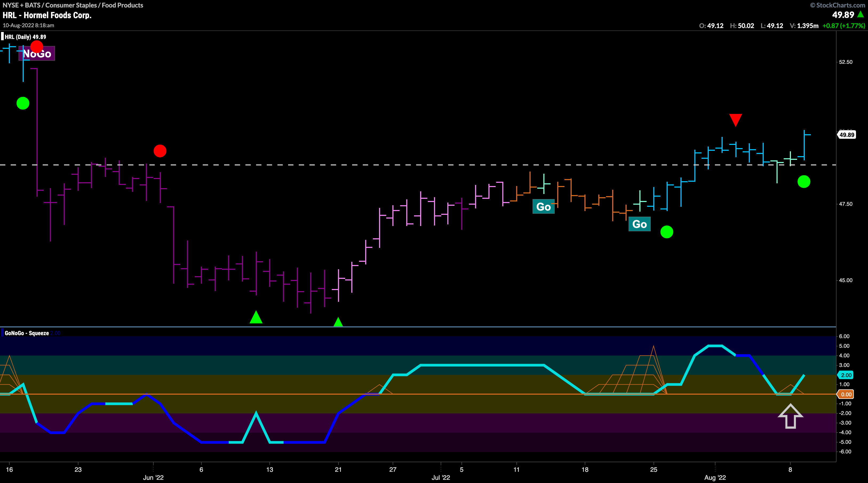Click the red dot near early June prices

pyautogui.click(x=160, y=151)
